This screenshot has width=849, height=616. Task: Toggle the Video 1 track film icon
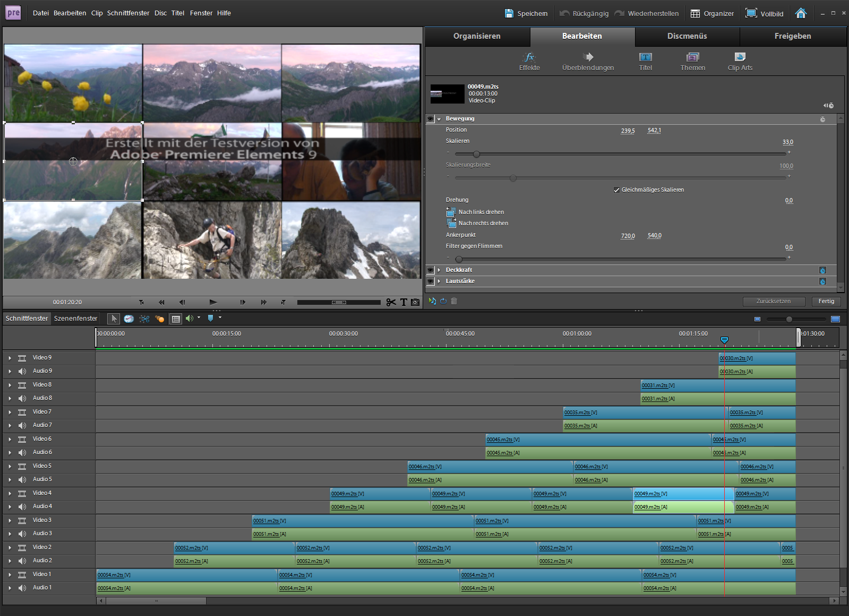click(22, 575)
